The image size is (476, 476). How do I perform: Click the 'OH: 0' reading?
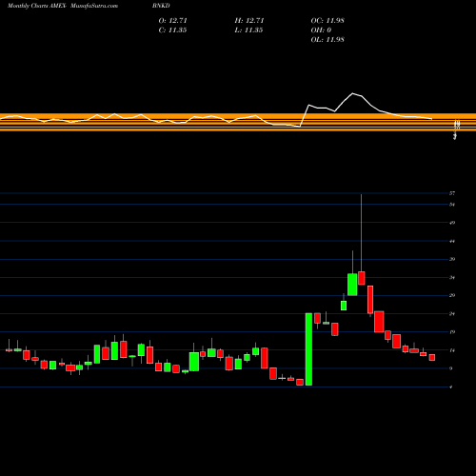coord(321,30)
